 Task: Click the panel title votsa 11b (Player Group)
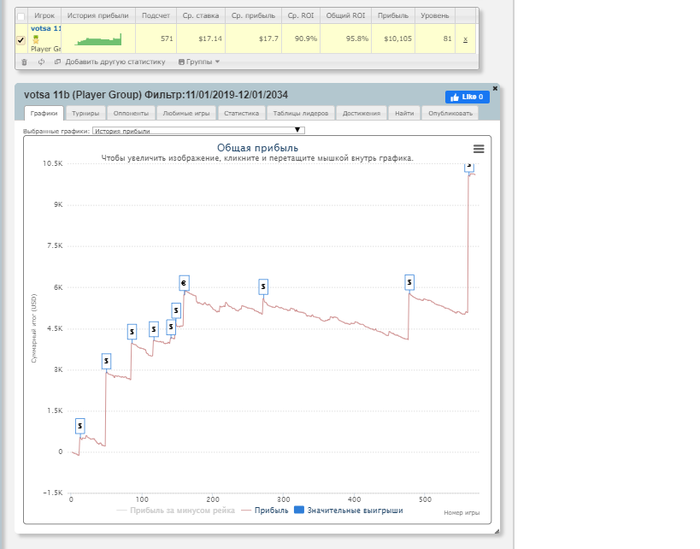[83, 95]
